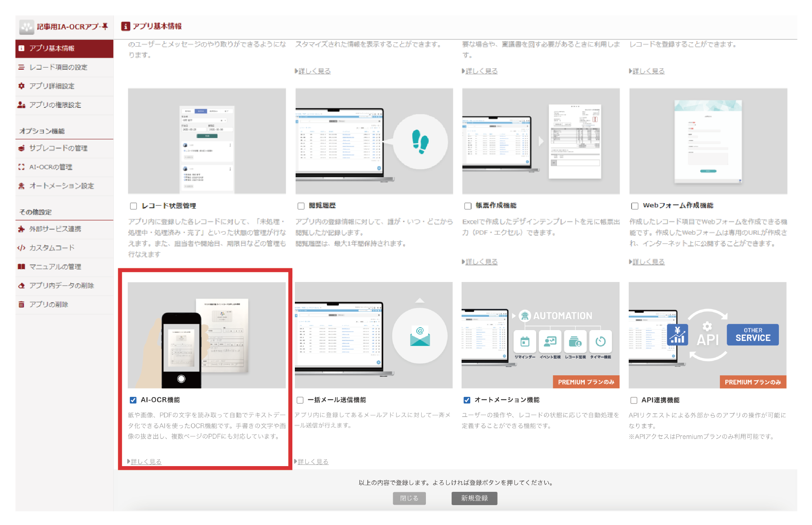Image resolution: width=812 pixels, height=525 pixels.
Task: Uncheck the AI-OCR機能 checkbox
Action: [x=133, y=400]
